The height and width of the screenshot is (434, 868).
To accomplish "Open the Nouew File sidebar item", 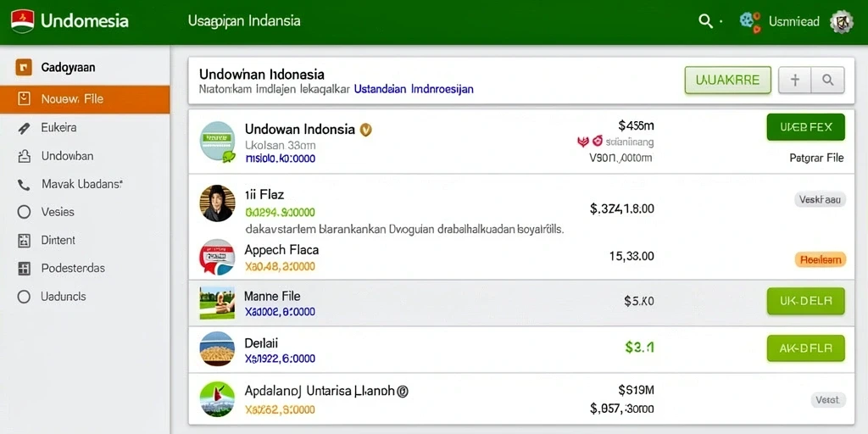I will pos(85,100).
